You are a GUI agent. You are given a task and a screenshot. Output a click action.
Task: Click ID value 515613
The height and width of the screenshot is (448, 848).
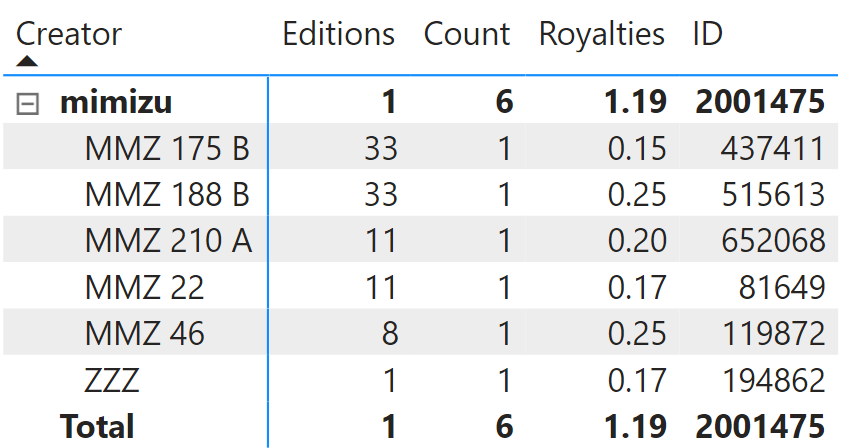click(x=773, y=194)
